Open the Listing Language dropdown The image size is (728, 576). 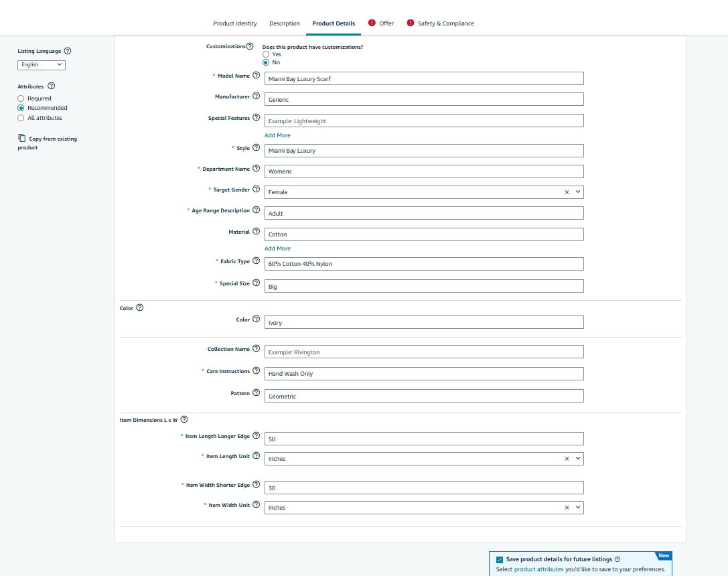click(42, 65)
